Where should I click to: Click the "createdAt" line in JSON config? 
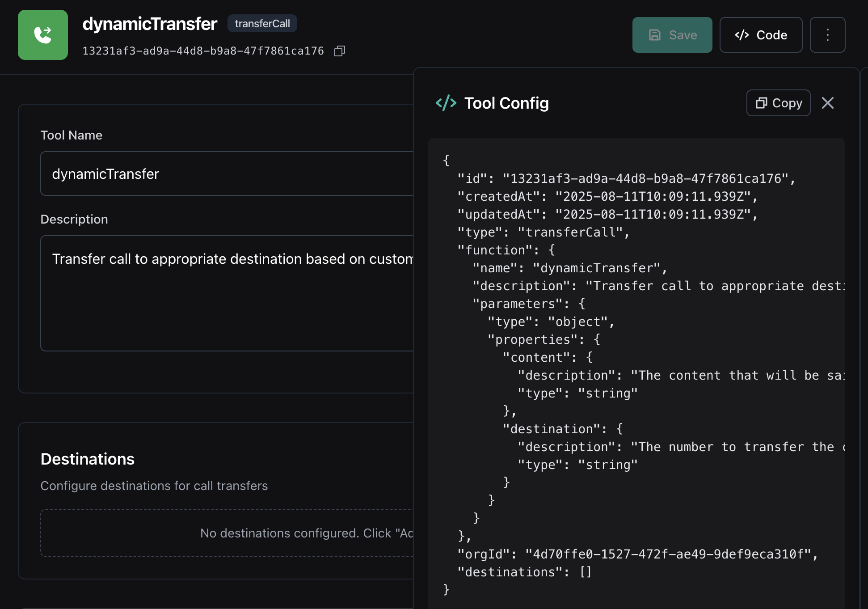(x=607, y=196)
